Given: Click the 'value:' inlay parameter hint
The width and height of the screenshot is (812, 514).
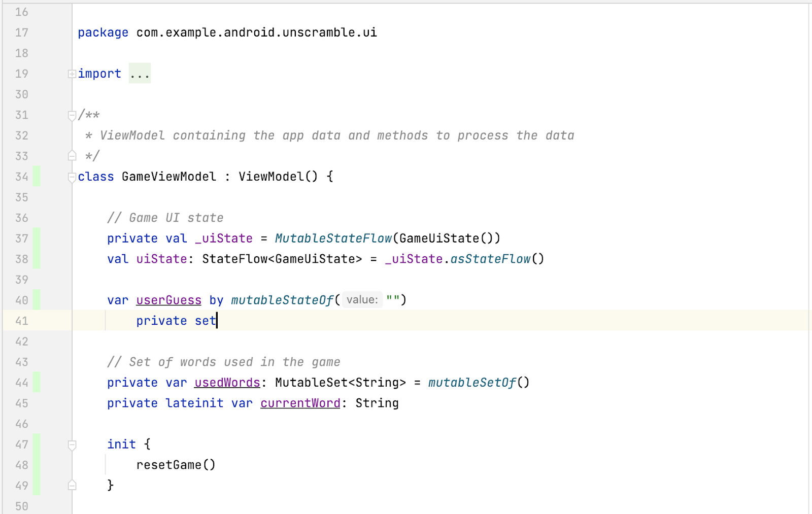Looking at the screenshot, I should 362,300.
